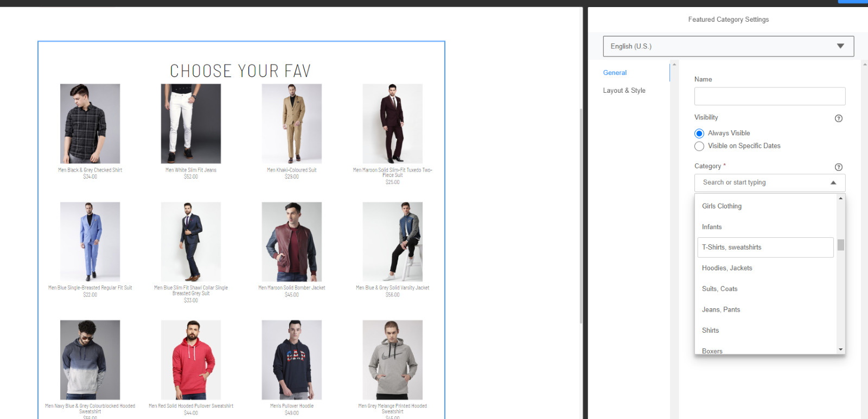This screenshot has height=419, width=868.
Task: Click the Category help question mark icon
Action: click(x=838, y=167)
